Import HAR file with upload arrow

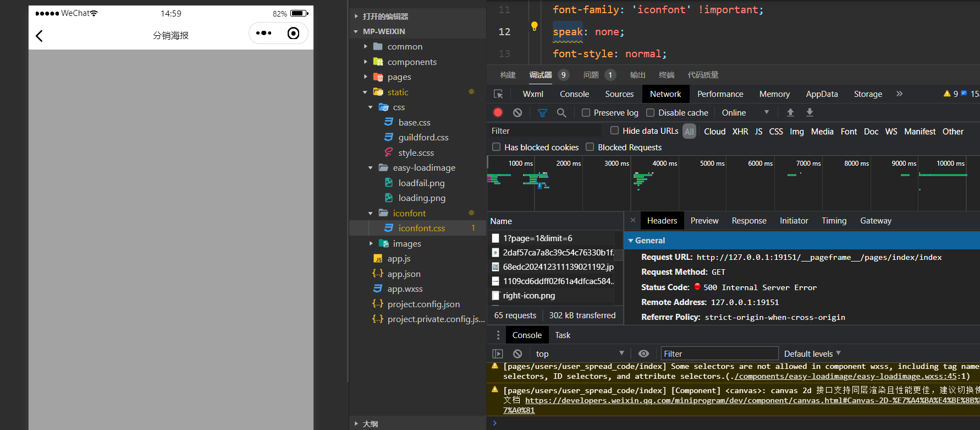(x=790, y=112)
